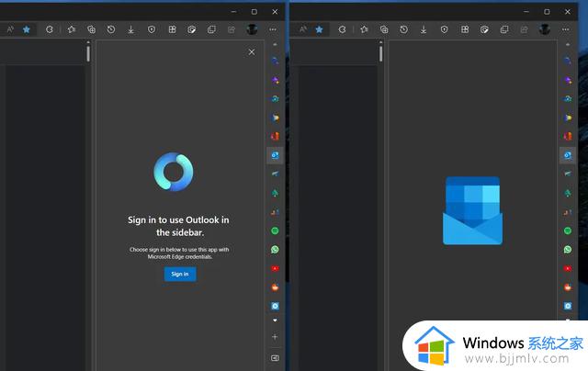Expand down caret below left sidebar apps
The width and height of the screenshot is (588, 371).
coord(275,320)
